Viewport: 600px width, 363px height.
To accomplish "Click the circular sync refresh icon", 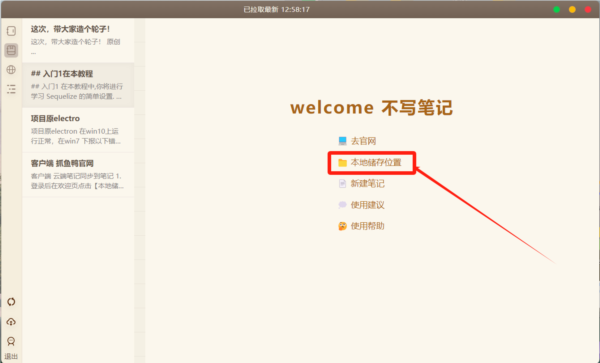I will pos(11,302).
